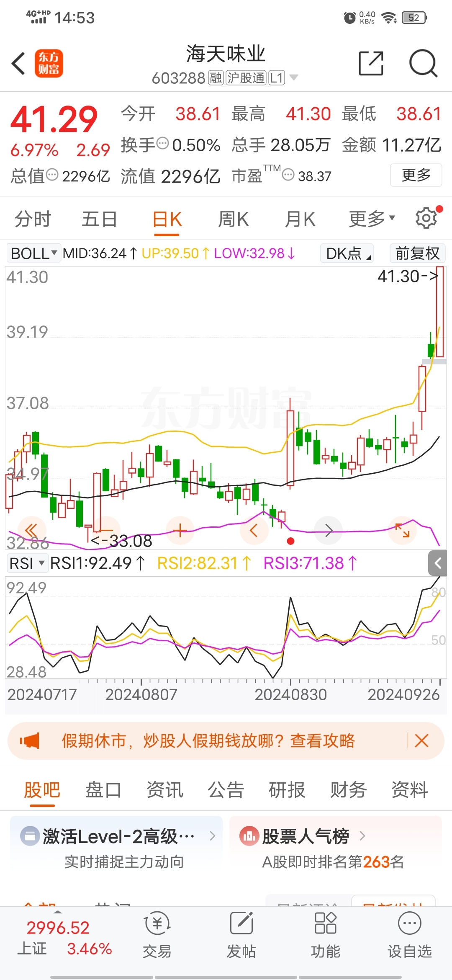Viewport: 452px width, 980px height.
Task: Open the DK点 dropdown
Action: (x=347, y=253)
